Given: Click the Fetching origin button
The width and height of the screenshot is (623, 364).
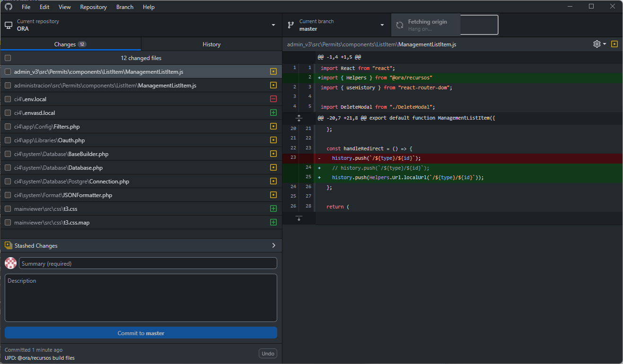Looking at the screenshot, I should pyautogui.click(x=445, y=25).
